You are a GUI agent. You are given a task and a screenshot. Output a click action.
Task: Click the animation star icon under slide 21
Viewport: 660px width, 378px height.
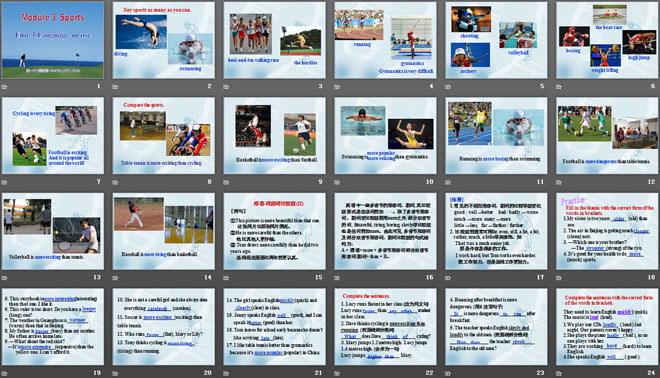pos(226,373)
